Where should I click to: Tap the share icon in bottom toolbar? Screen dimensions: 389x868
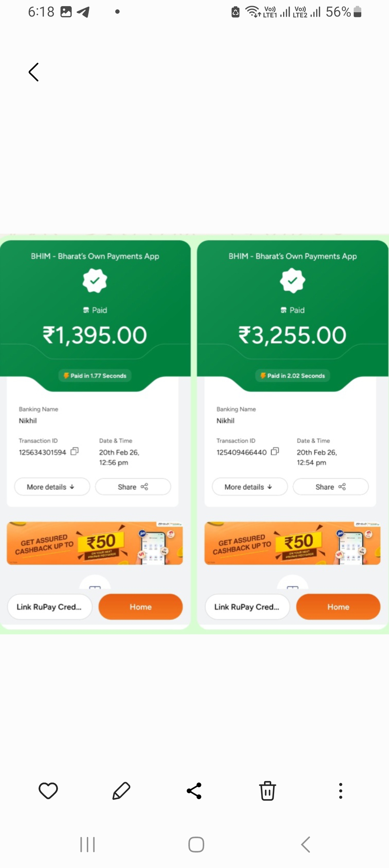pyautogui.click(x=194, y=791)
